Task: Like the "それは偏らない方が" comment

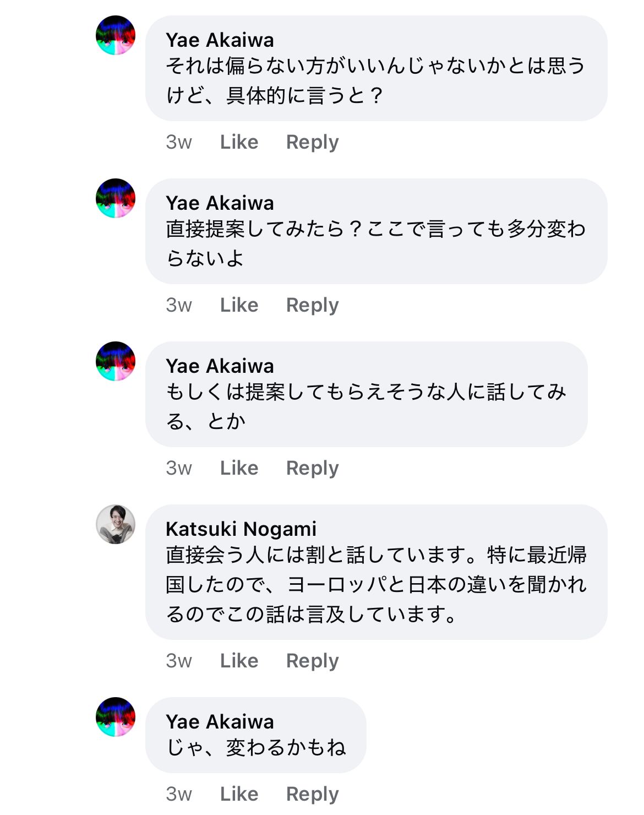Action: pyautogui.click(x=239, y=142)
